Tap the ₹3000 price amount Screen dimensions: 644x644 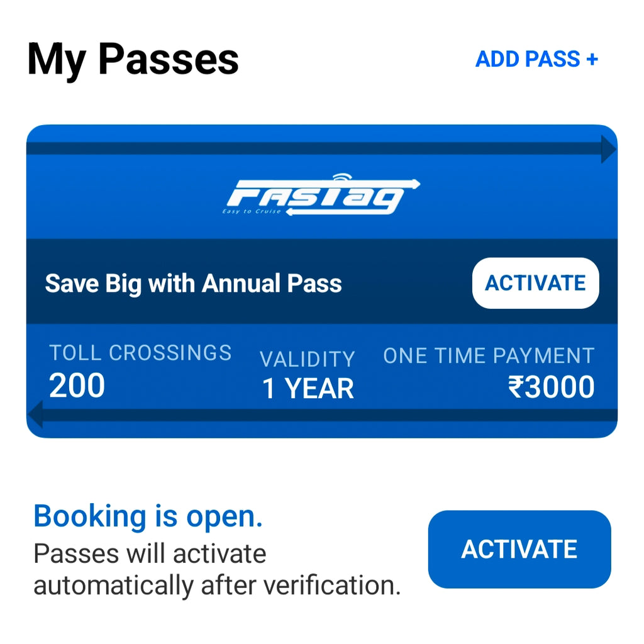pyautogui.click(x=552, y=387)
